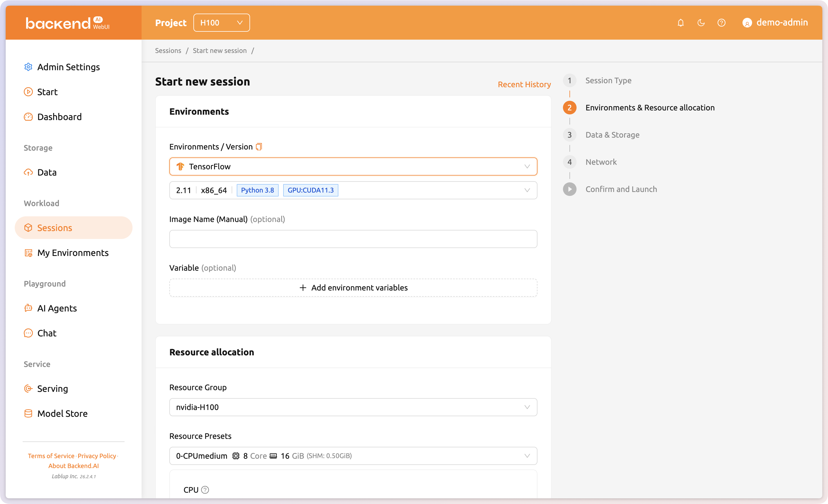The height and width of the screenshot is (504, 828).
Task: Jump to Confirm and Launch step
Action: 621,189
